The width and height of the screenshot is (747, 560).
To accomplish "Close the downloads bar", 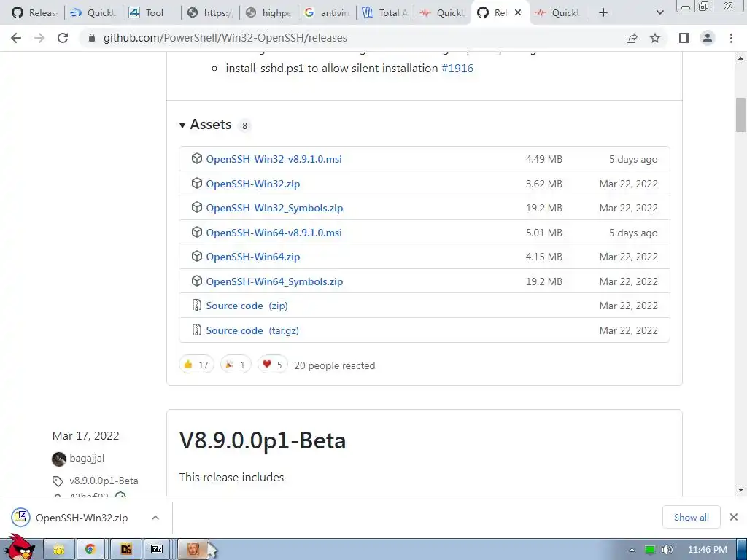I will [x=734, y=517].
